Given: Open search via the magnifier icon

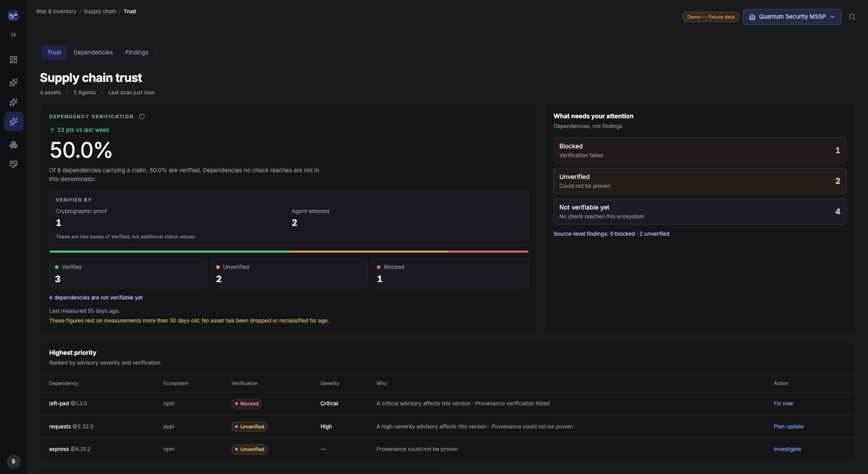Looking at the screenshot, I should pos(852,17).
